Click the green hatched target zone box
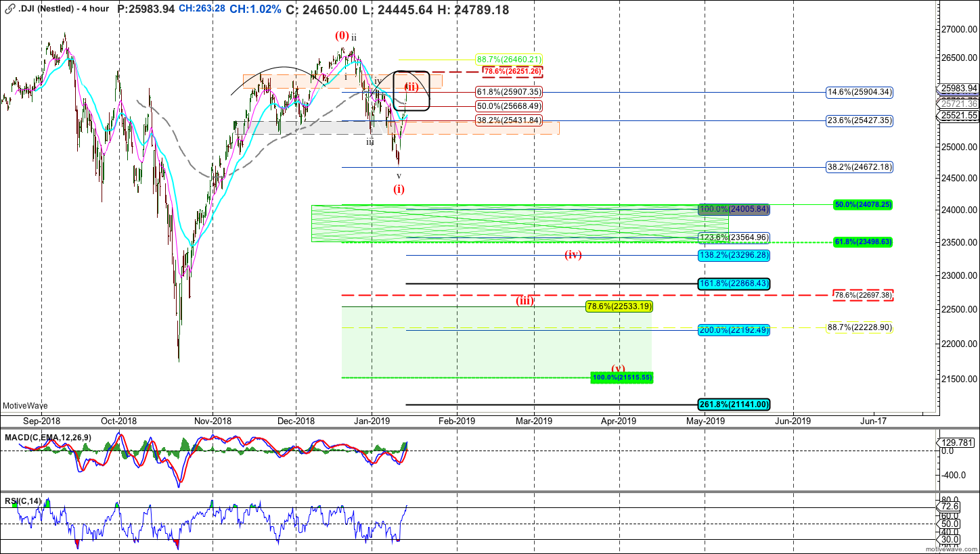Screen dimensions: 980x554 pos(520,224)
